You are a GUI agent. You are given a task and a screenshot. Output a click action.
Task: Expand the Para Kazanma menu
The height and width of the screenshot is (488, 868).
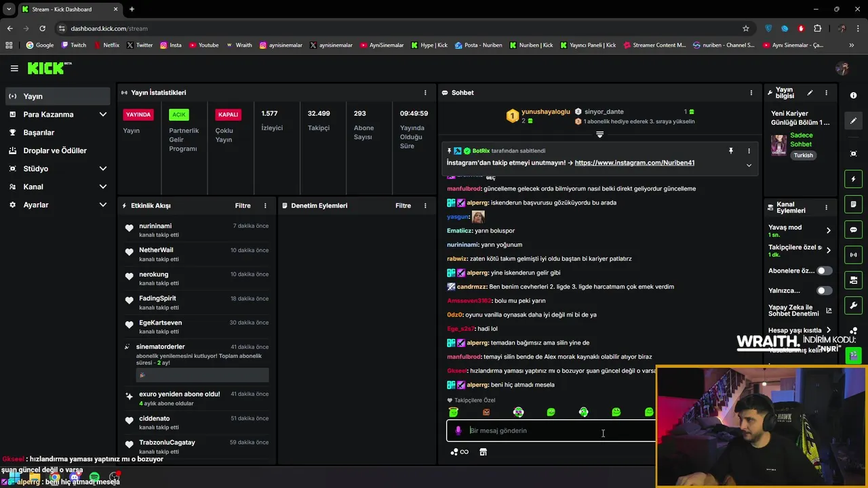pyautogui.click(x=102, y=115)
